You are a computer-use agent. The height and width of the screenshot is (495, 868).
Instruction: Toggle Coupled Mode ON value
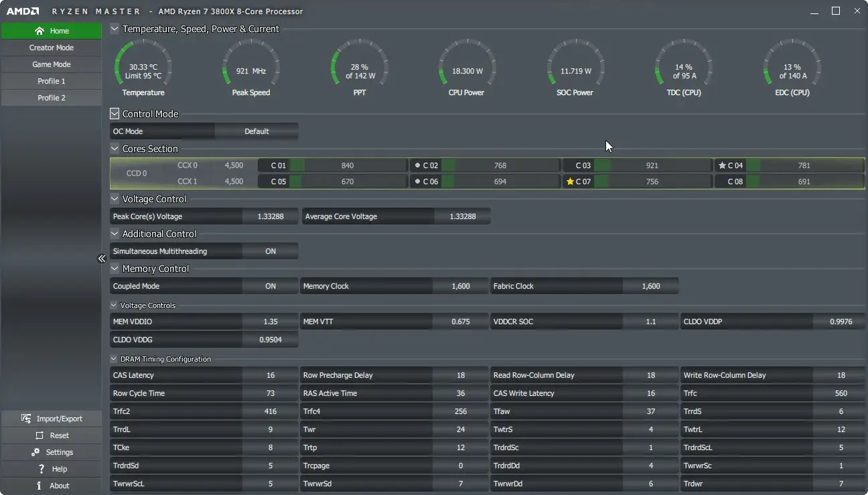(271, 286)
